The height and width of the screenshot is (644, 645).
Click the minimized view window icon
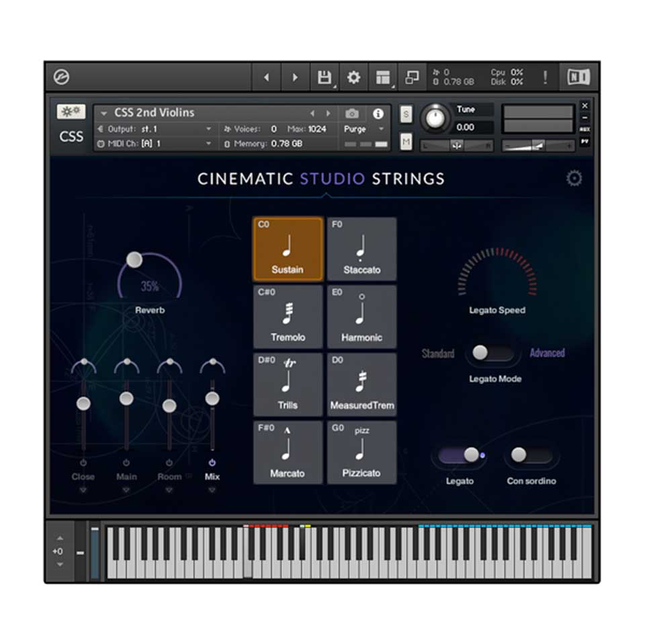[412, 77]
